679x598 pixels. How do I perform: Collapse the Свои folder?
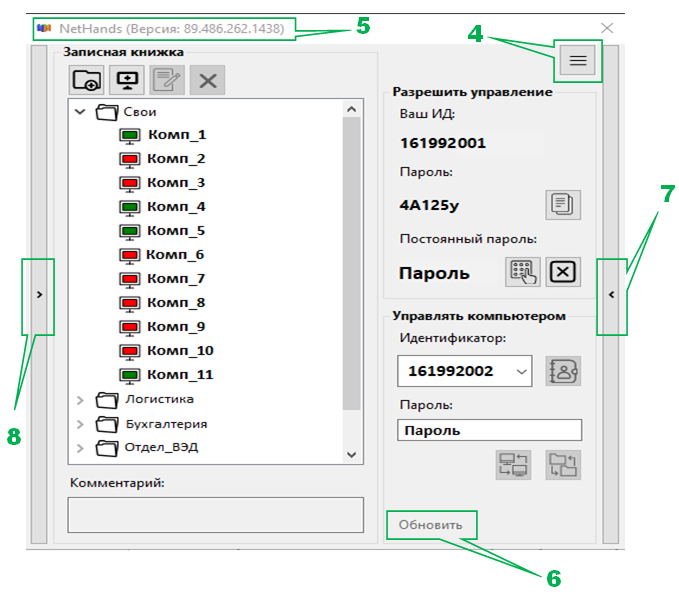point(81,113)
